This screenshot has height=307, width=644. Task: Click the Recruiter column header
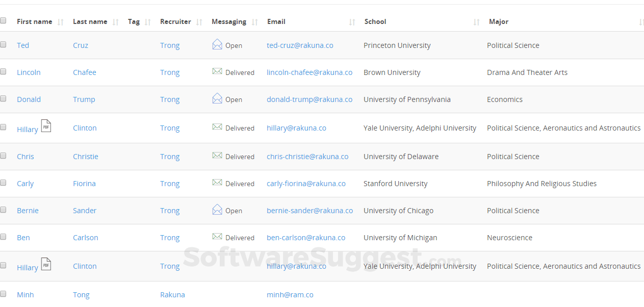tap(175, 22)
